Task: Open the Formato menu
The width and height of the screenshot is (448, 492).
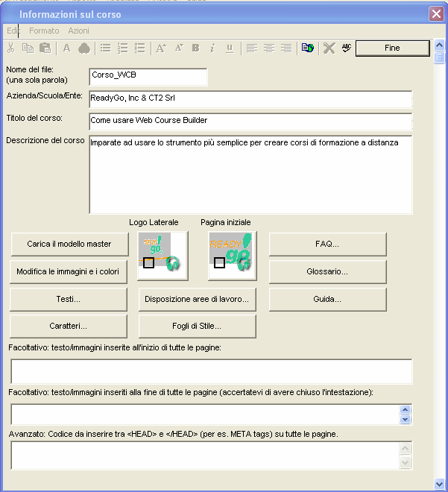Action: click(x=44, y=31)
